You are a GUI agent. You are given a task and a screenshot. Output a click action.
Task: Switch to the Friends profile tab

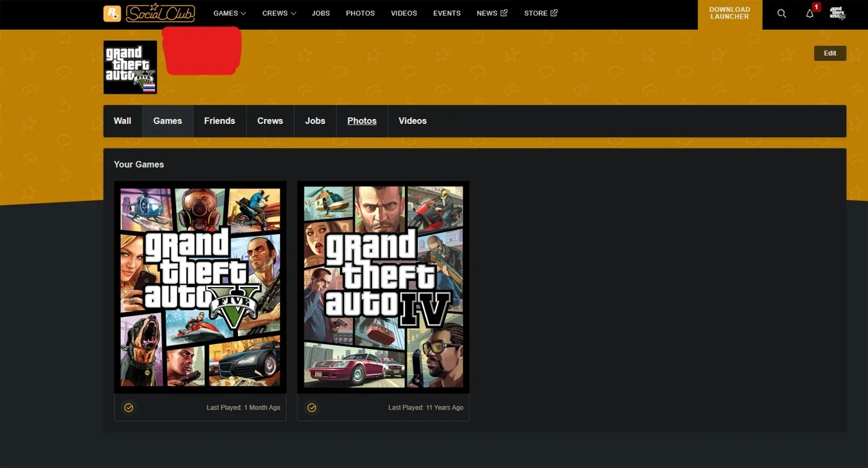point(219,121)
